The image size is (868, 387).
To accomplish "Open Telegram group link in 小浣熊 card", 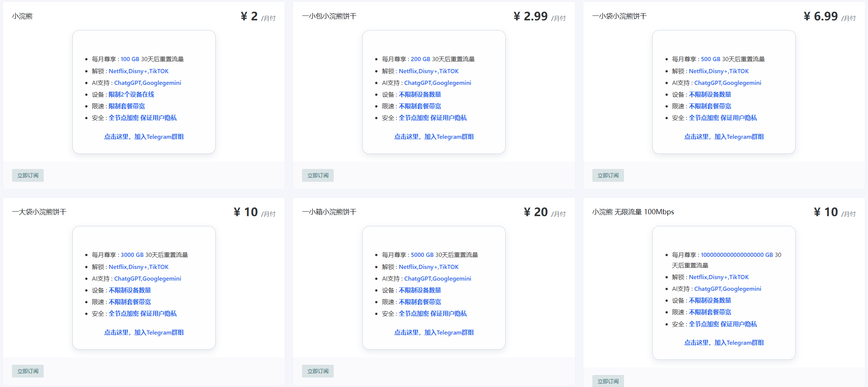I will pyautogui.click(x=144, y=137).
